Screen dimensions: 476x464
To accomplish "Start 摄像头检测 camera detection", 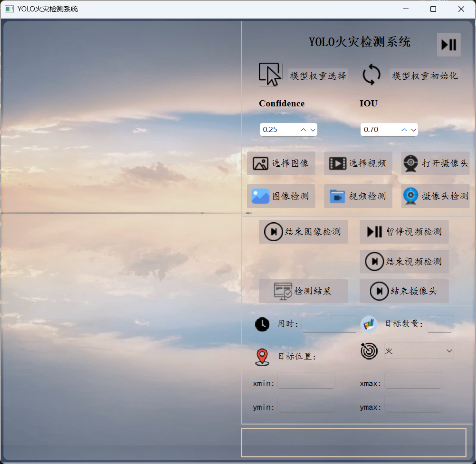I will (x=435, y=196).
